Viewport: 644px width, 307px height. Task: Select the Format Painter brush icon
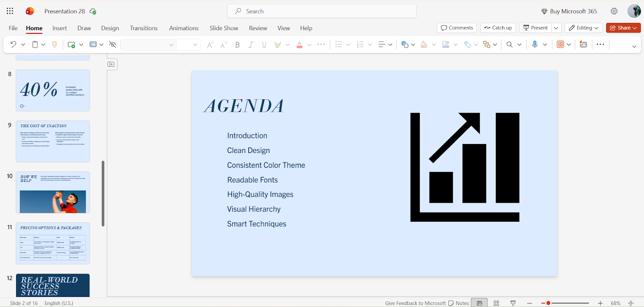(55, 45)
